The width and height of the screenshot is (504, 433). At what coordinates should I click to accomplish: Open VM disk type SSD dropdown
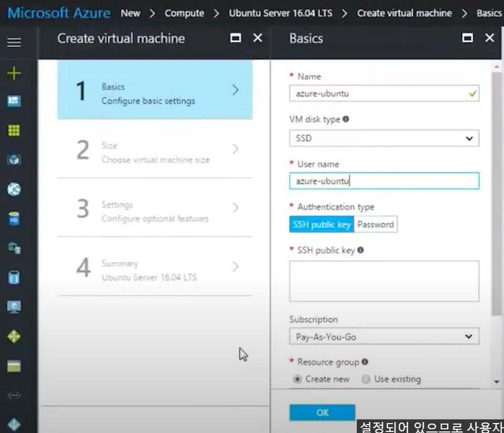(x=384, y=138)
